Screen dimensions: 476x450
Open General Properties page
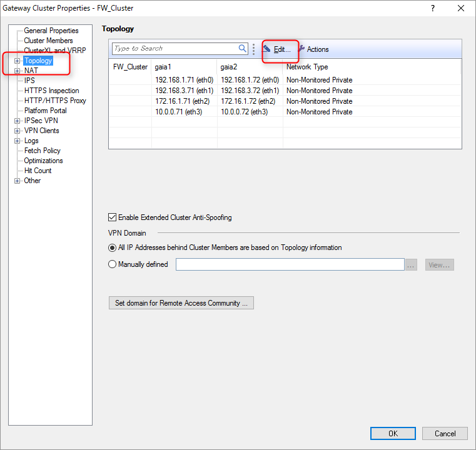(51, 31)
